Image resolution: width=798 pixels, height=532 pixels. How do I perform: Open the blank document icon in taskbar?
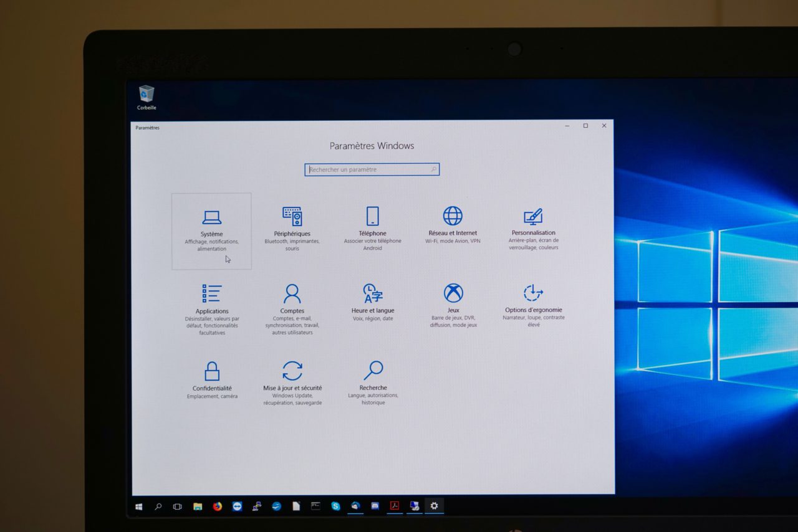[x=296, y=506]
